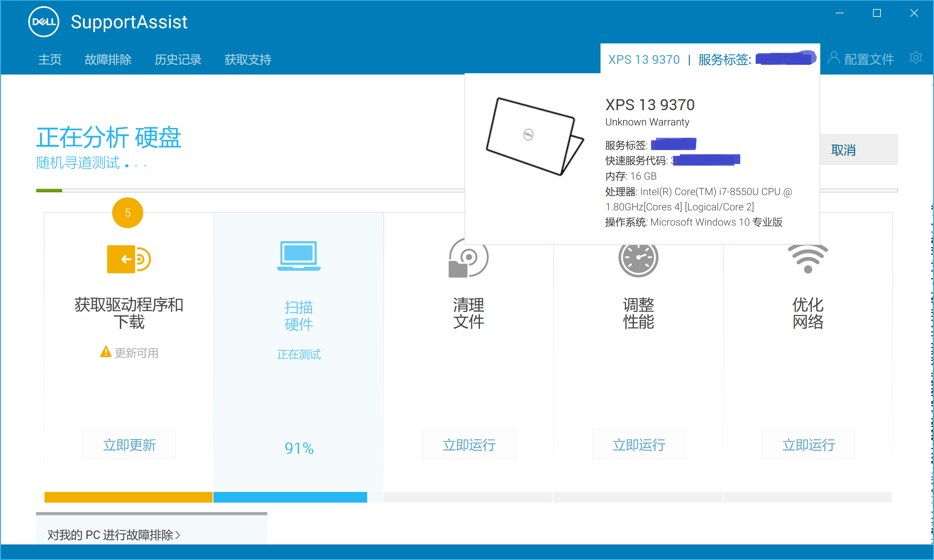Collapse the XPS 13 9370 service tag dropdown

(710, 59)
